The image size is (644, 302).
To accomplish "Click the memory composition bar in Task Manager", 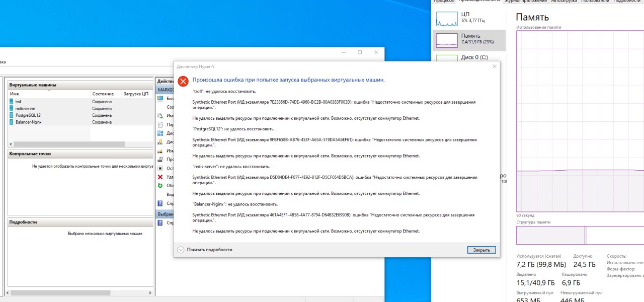I will pos(580,236).
